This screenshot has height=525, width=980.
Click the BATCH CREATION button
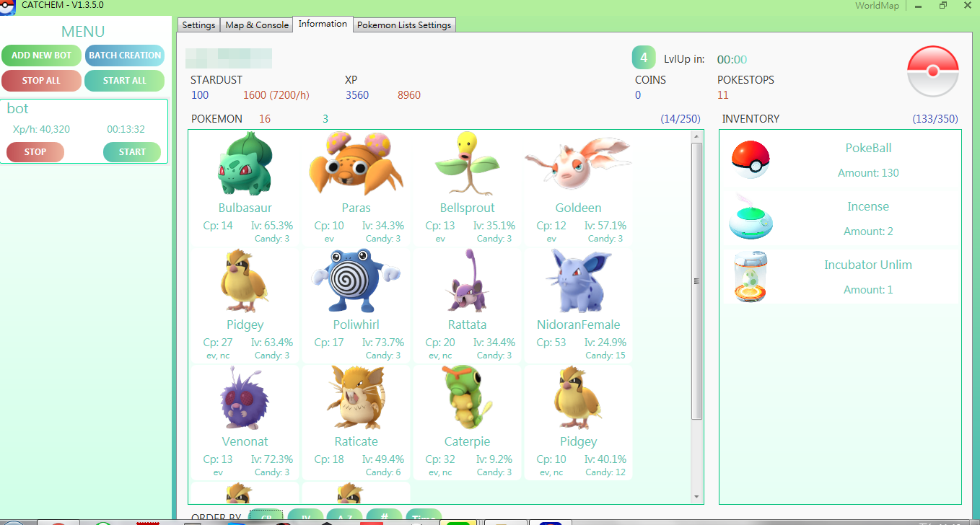pos(124,56)
